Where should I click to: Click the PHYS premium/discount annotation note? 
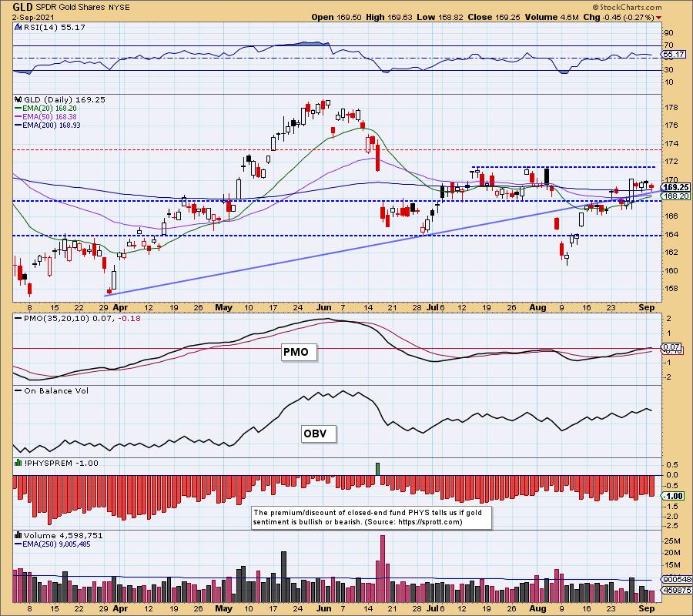(371, 517)
